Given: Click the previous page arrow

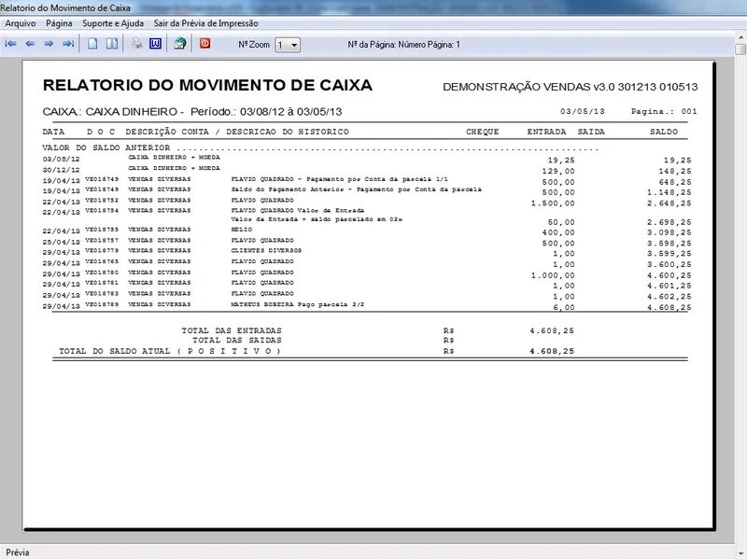Looking at the screenshot, I should (x=30, y=44).
